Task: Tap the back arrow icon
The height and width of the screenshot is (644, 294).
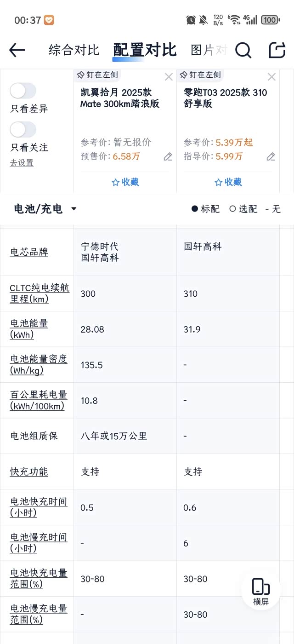Action: tap(17, 50)
